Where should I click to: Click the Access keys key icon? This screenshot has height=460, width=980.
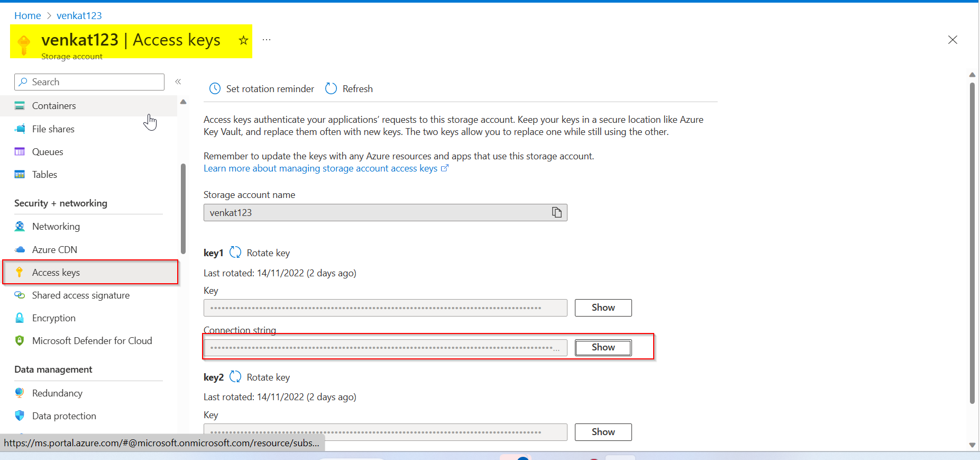pyautogui.click(x=20, y=273)
